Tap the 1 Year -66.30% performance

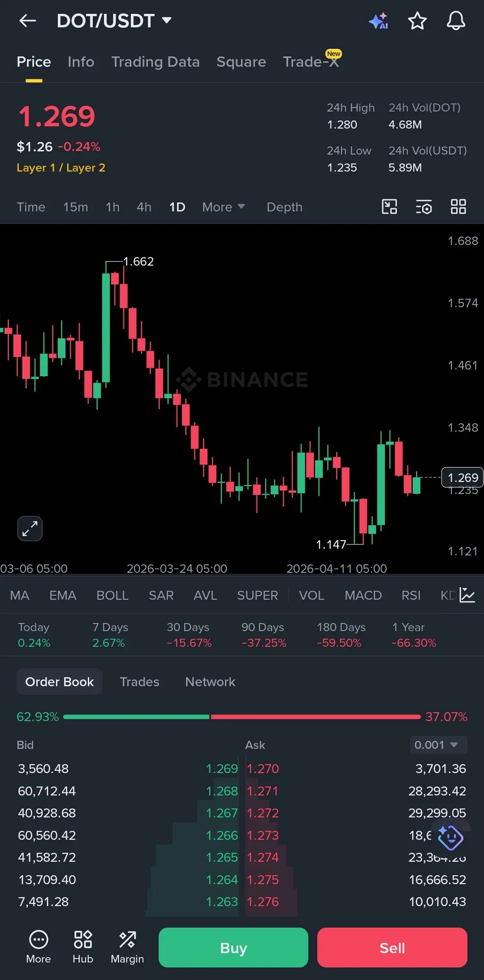(x=414, y=635)
